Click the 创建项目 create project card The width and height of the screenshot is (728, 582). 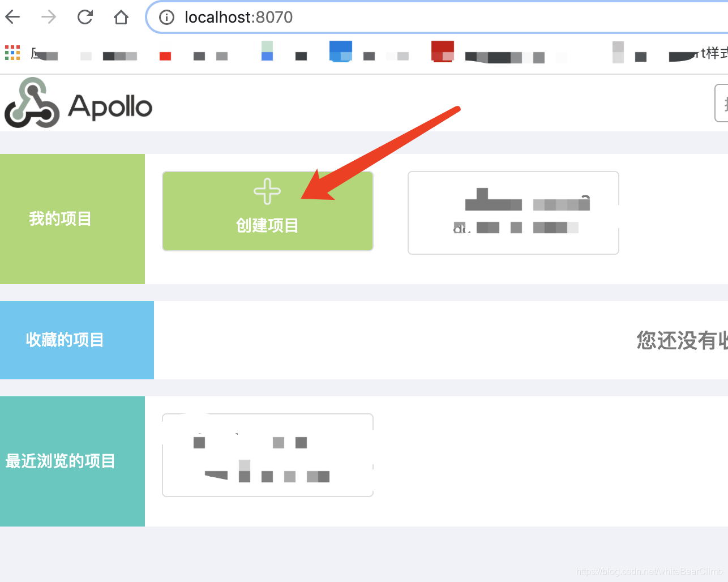(268, 211)
